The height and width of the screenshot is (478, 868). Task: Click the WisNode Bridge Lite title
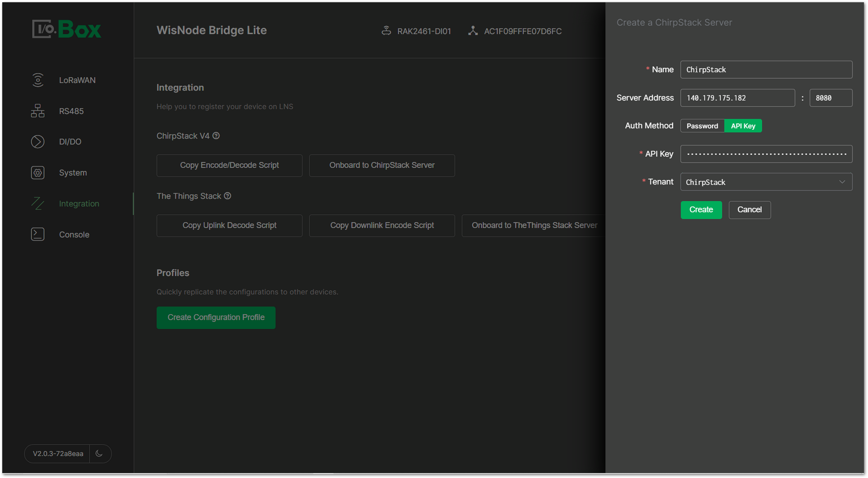[x=212, y=30]
